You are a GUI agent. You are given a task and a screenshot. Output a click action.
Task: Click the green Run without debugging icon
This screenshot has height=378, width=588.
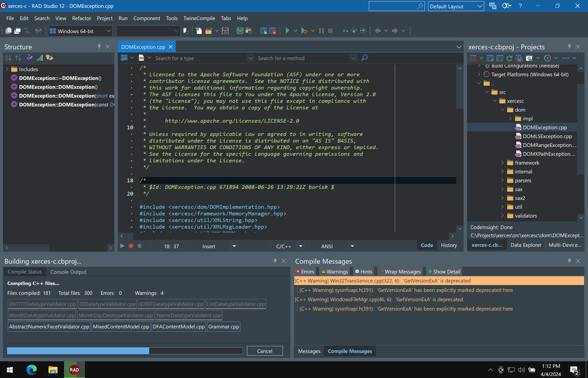pyautogui.click(x=287, y=31)
